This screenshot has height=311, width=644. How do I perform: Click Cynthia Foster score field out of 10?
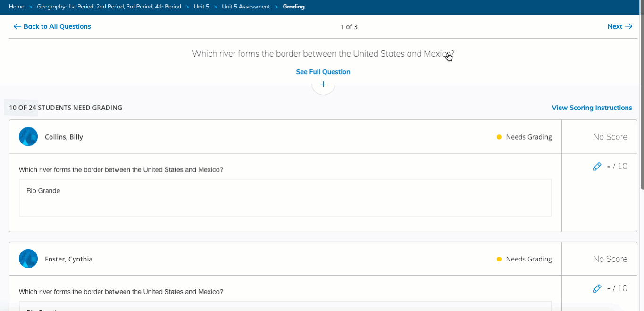[x=617, y=288]
